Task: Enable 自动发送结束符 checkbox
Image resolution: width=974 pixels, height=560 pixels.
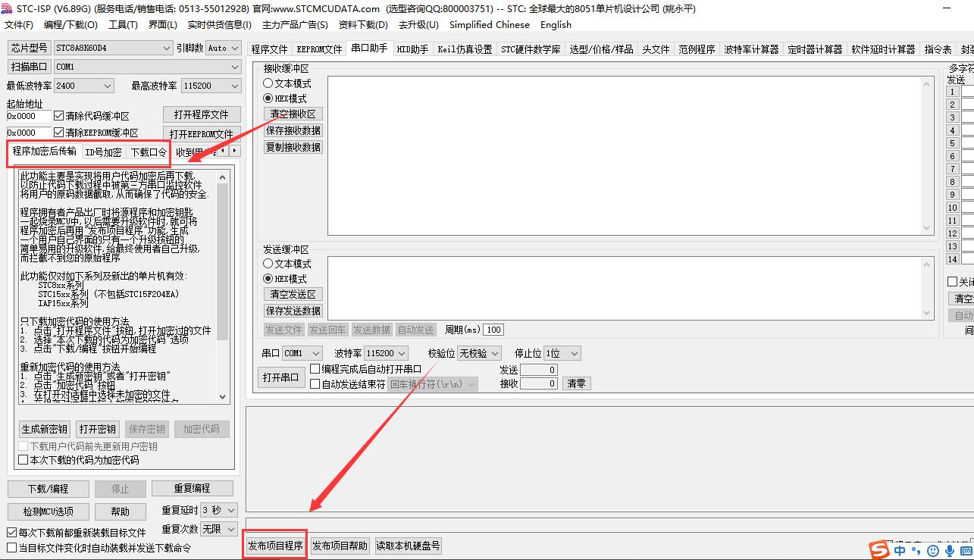Action: (315, 384)
